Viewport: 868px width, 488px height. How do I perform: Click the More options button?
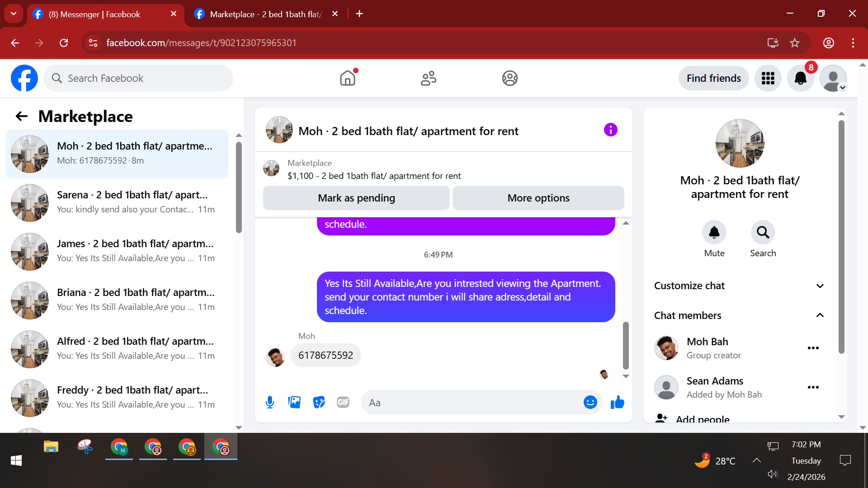(538, 198)
